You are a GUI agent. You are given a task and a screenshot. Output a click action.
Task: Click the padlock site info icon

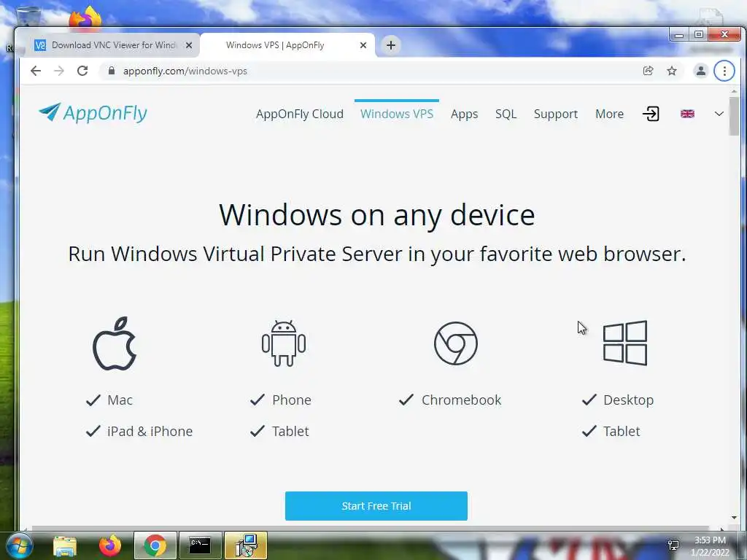click(112, 71)
